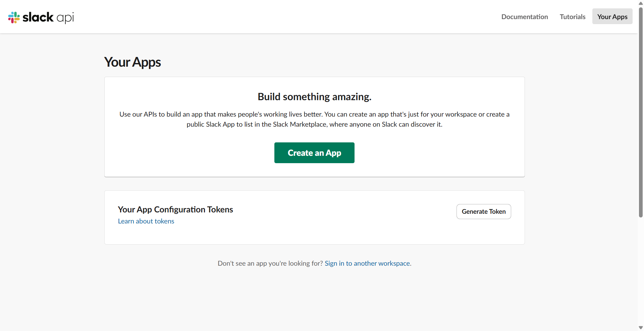This screenshot has height=331, width=644.
Task: Click the scroll down arrow
Action: point(640,327)
